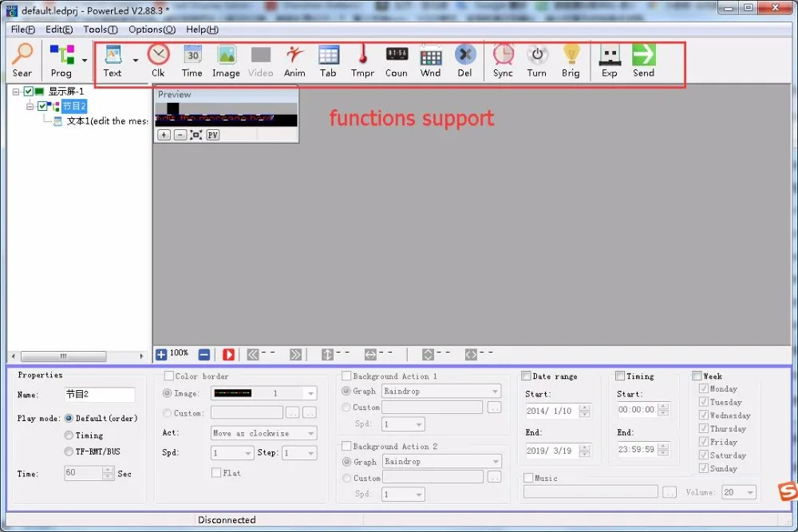Image resolution: width=798 pixels, height=532 pixels.
Task: Click the Date range Start date field
Action: [558, 411]
